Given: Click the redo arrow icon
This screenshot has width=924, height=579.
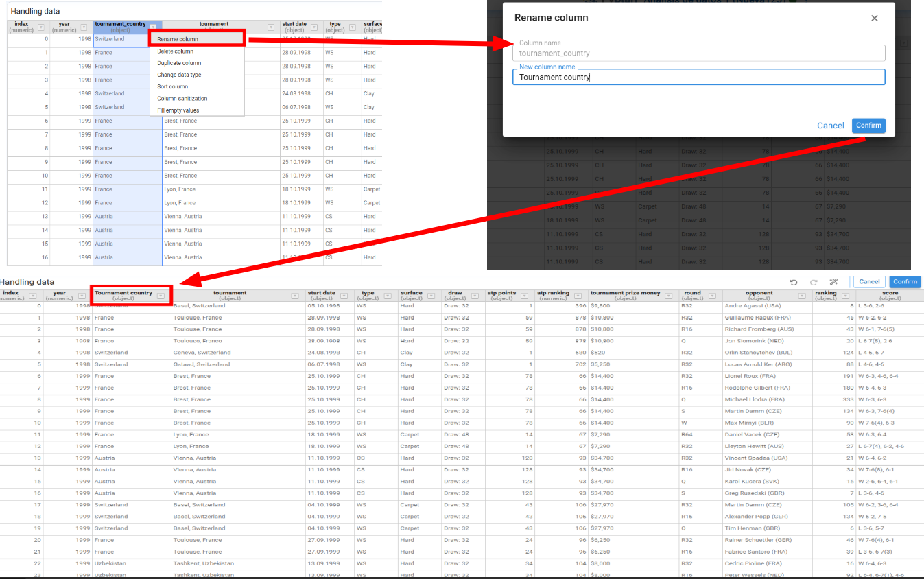Looking at the screenshot, I should [814, 282].
